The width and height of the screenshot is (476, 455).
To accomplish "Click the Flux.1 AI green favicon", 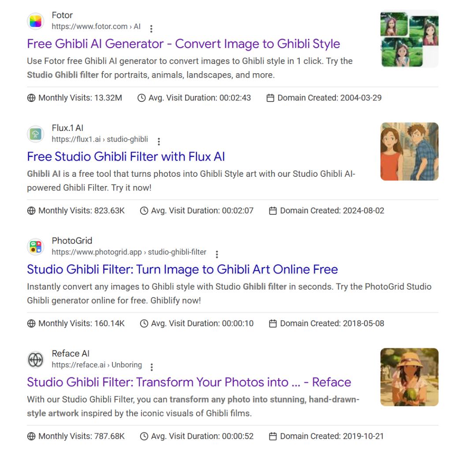I will (x=36, y=134).
